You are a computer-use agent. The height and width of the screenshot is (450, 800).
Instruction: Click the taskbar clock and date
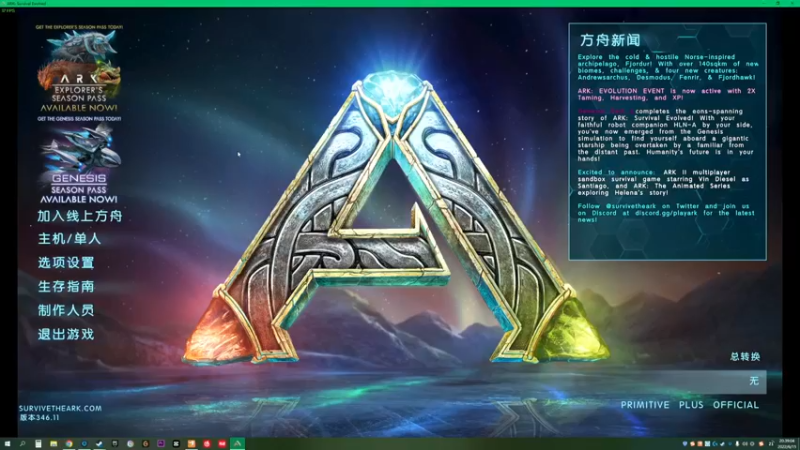pos(787,444)
